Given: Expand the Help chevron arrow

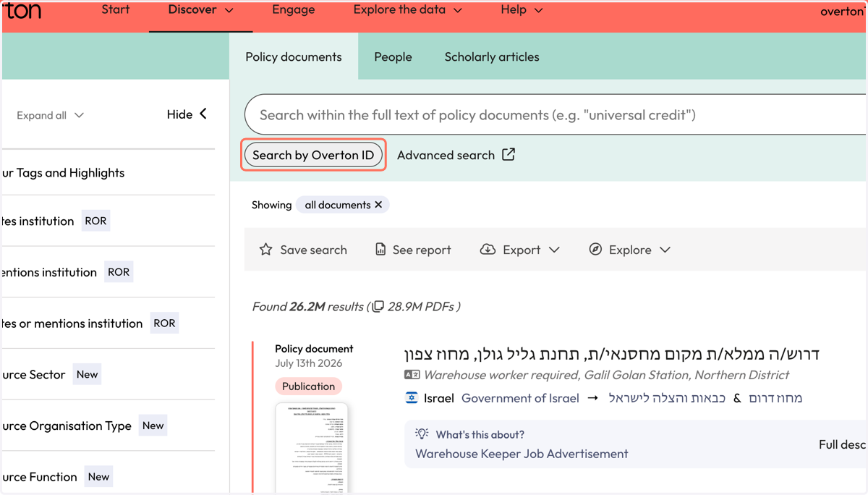Looking at the screenshot, I should 538,11.
